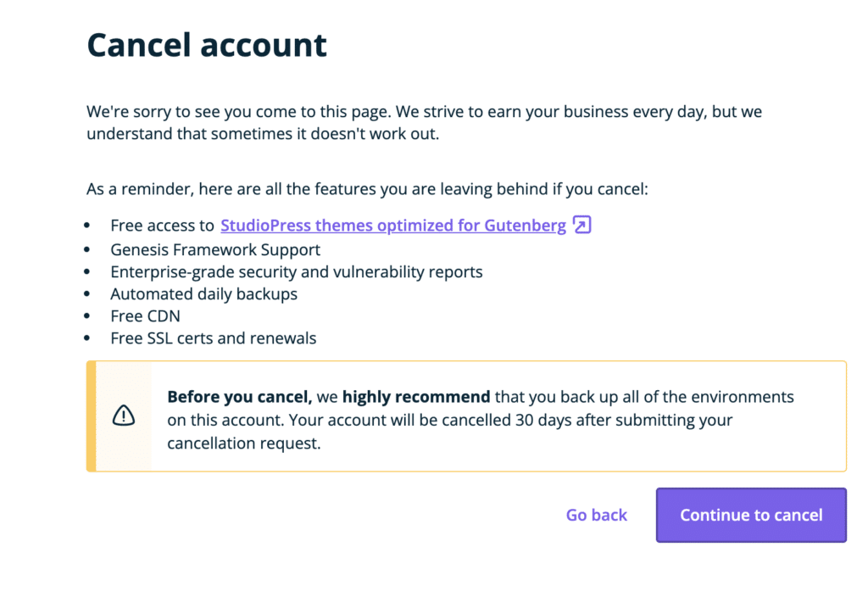Screen dimensions: 868x597
Task: Select the Automated daily backups list item
Action: (x=203, y=294)
